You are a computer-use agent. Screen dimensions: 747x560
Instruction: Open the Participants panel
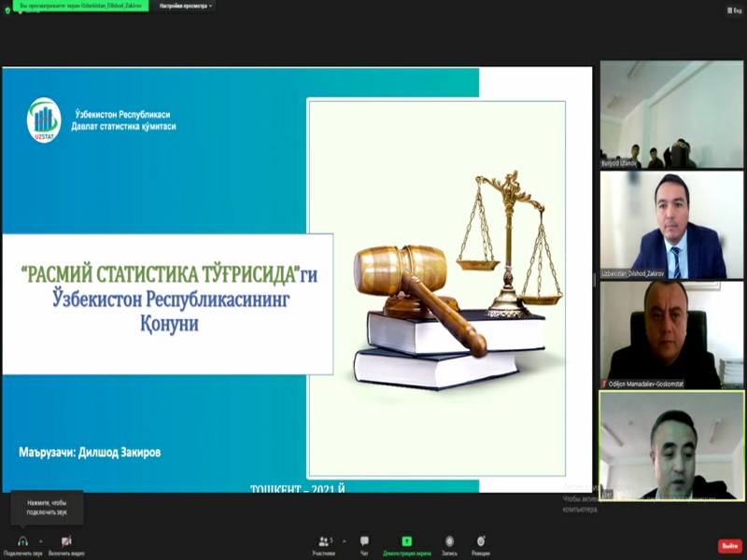click(324, 542)
